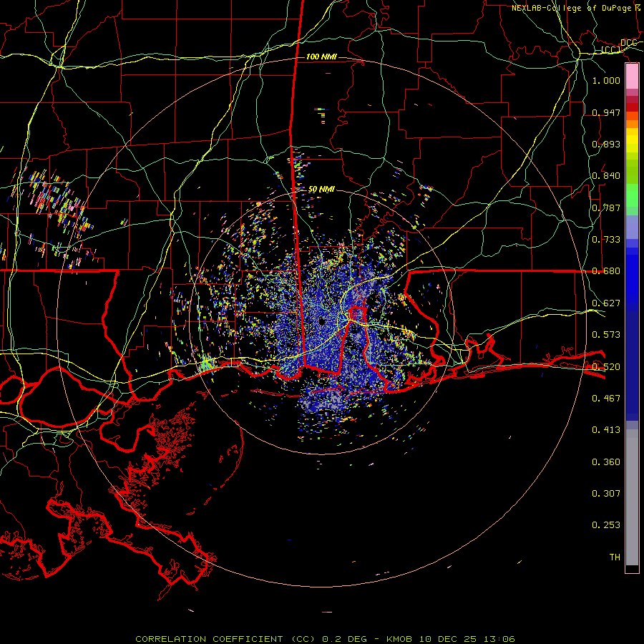This screenshot has width=644, height=644.
Task: Click the 1.000 legend value
Action: (606, 80)
